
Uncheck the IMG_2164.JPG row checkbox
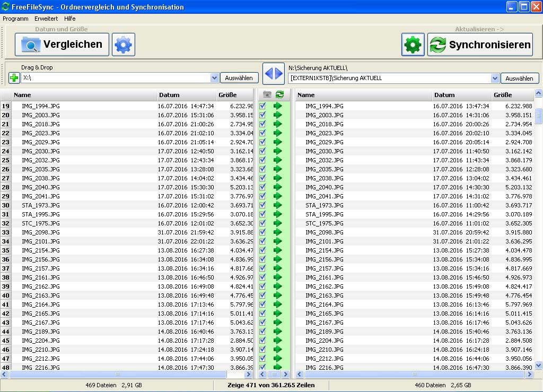click(x=262, y=304)
